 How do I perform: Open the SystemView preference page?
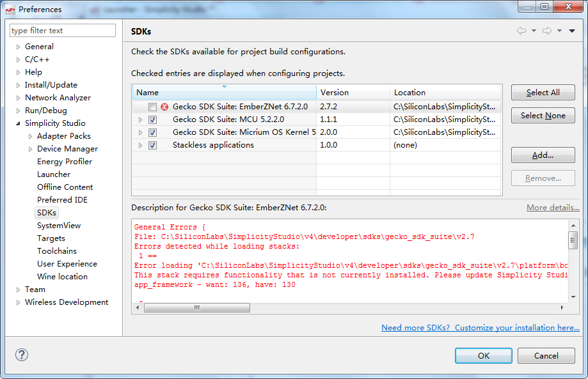59,225
